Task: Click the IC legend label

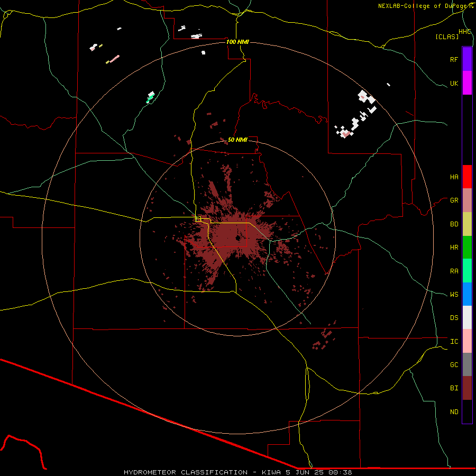Action: (x=454, y=342)
